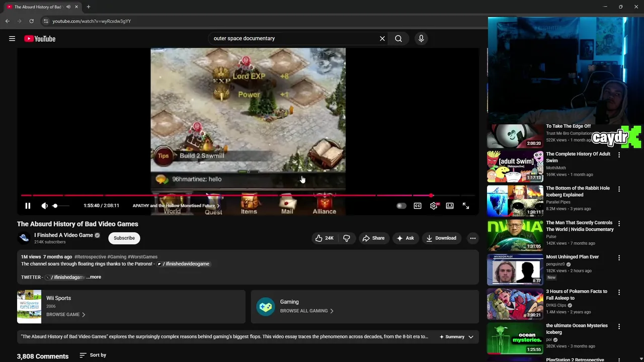Open the #WorstGames hashtag
Screen dimensions: 644x362
[x=142, y=257]
